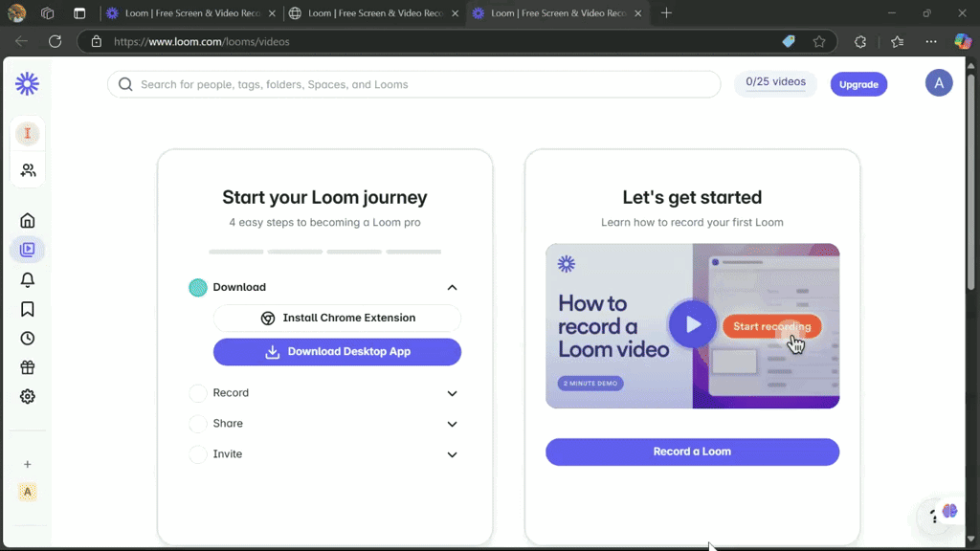Click the Download Desktop App button
980x551 pixels.
pyautogui.click(x=337, y=352)
